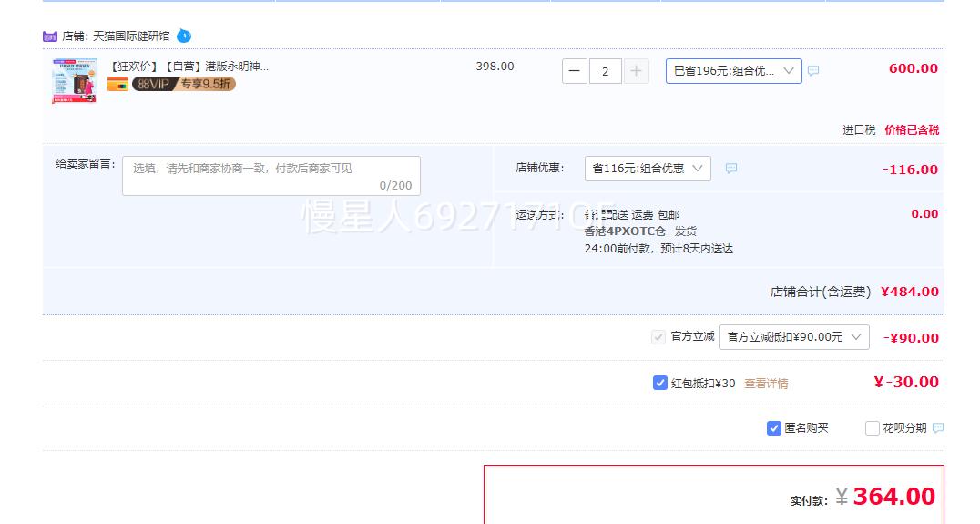
Task: Click the purple shop icon before 店铺
Action: 50,36
